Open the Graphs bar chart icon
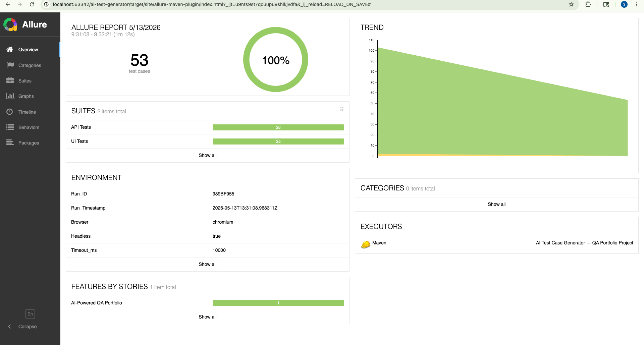Screen dimensions: 644x345 (x=10, y=96)
